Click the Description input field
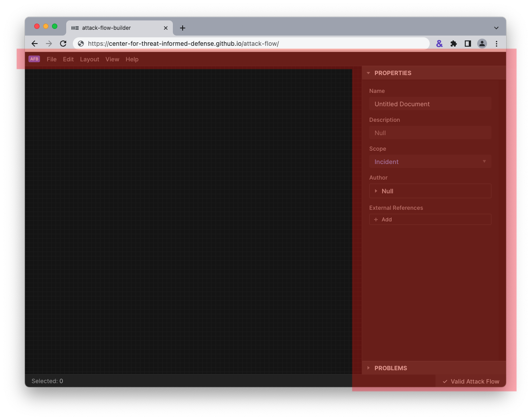This screenshot has height=420, width=531. pos(430,133)
